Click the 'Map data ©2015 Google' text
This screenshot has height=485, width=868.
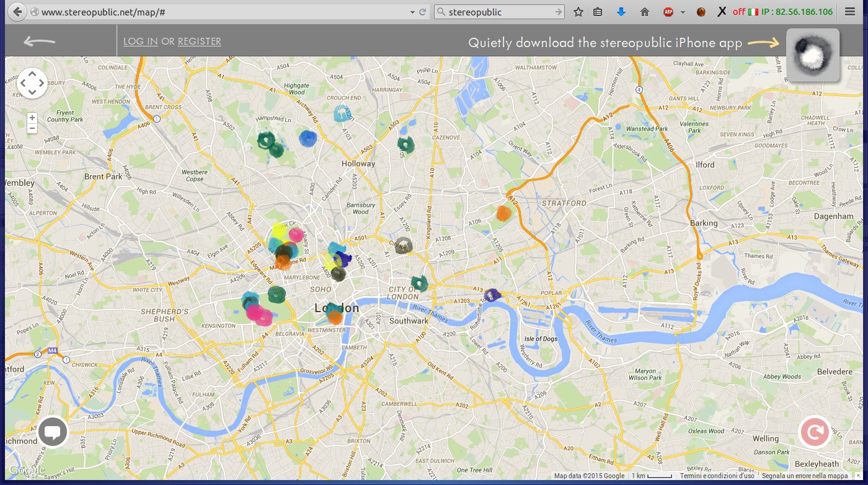(588, 476)
